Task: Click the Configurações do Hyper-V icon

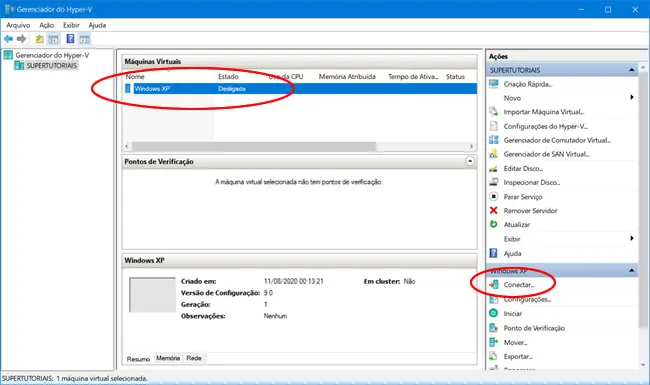Action: pos(494,126)
